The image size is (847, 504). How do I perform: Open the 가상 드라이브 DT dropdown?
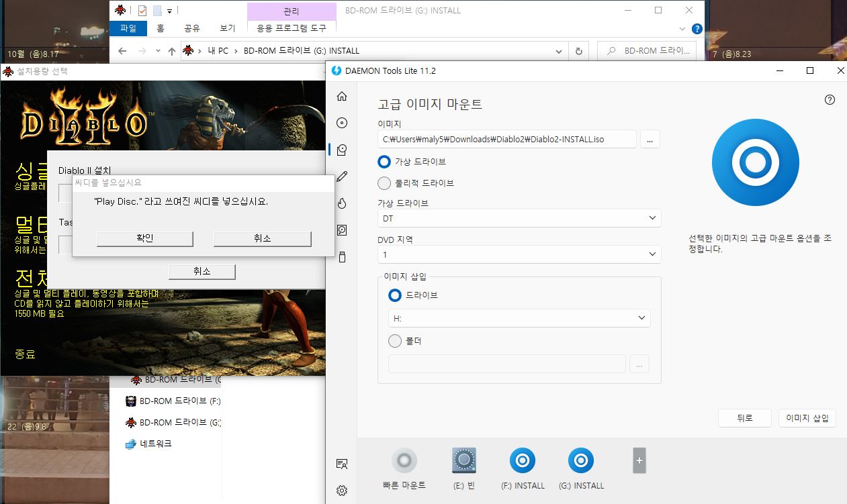pyautogui.click(x=519, y=218)
